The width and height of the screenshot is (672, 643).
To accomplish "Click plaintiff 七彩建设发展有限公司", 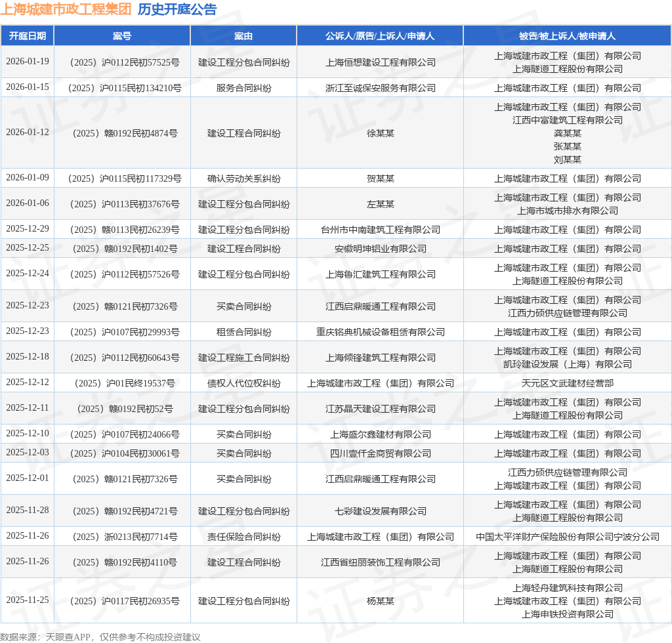I will [x=380, y=512].
